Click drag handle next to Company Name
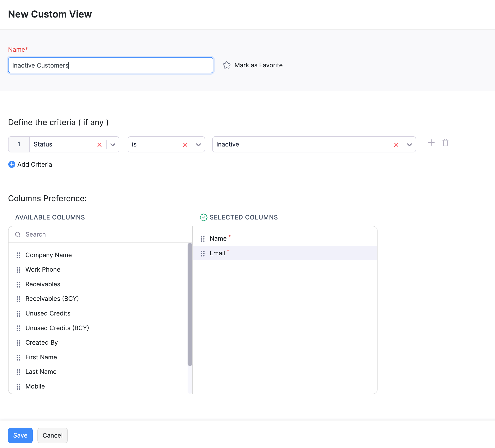 (18, 255)
